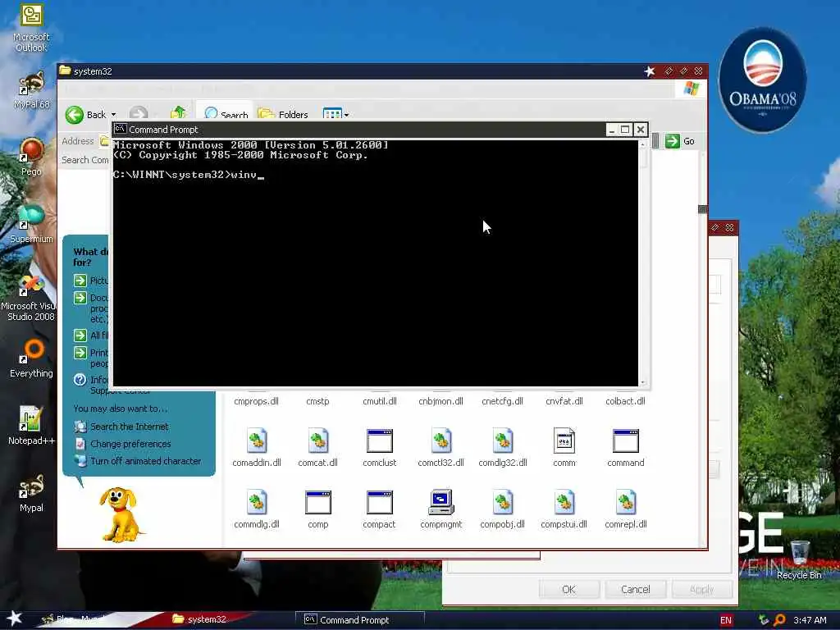
Task: Click the Start button star icon
Action: (x=14, y=619)
